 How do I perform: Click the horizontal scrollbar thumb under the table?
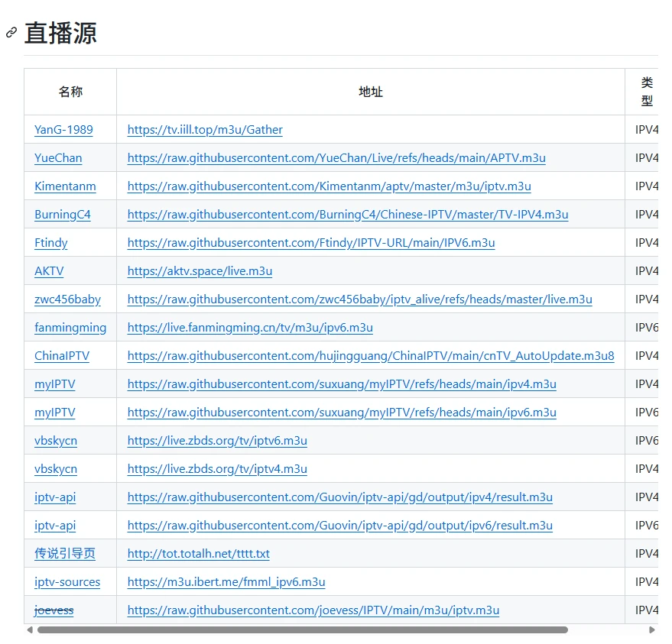tap(302, 630)
